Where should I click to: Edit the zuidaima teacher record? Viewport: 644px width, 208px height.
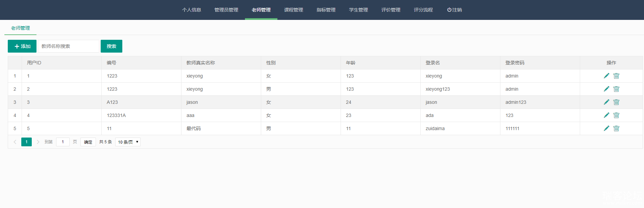[606, 128]
